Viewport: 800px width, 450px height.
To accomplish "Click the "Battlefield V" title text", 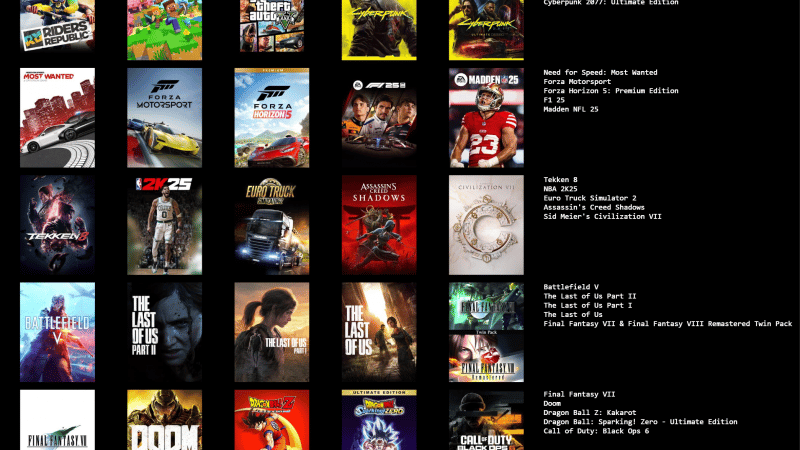I will coord(571,287).
